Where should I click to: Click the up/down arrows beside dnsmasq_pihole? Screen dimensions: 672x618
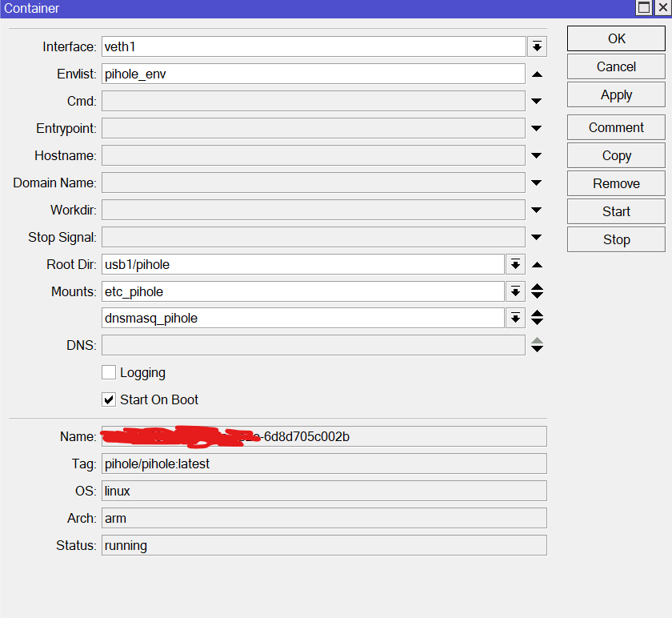[537, 318]
